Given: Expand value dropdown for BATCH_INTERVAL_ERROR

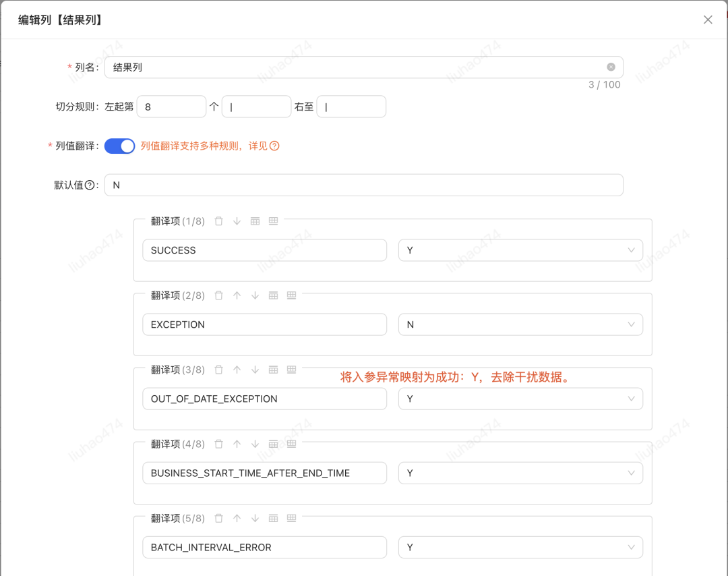Looking at the screenshot, I should click(x=520, y=547).
